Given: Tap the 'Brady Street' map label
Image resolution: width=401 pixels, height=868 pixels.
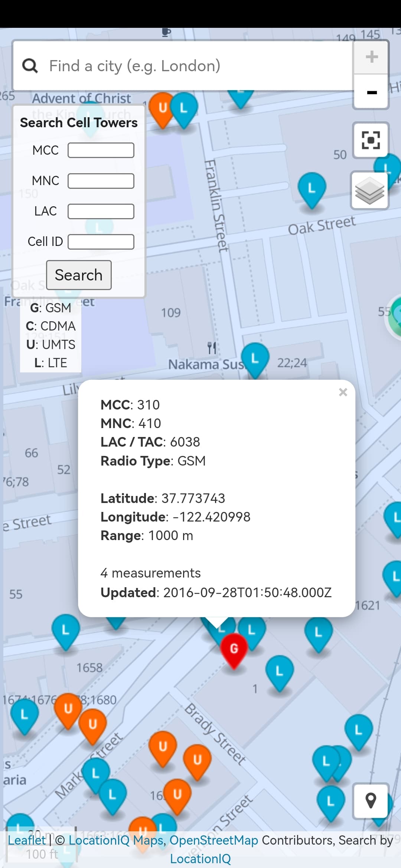Looking at the screenshot, I should tap(215, 734).
